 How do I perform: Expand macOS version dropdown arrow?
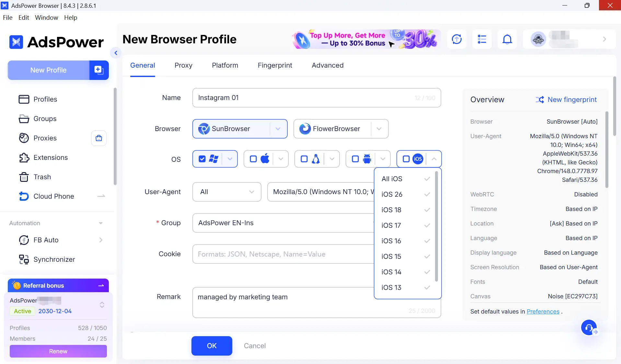pyautogui.click(x=281, y=159)
